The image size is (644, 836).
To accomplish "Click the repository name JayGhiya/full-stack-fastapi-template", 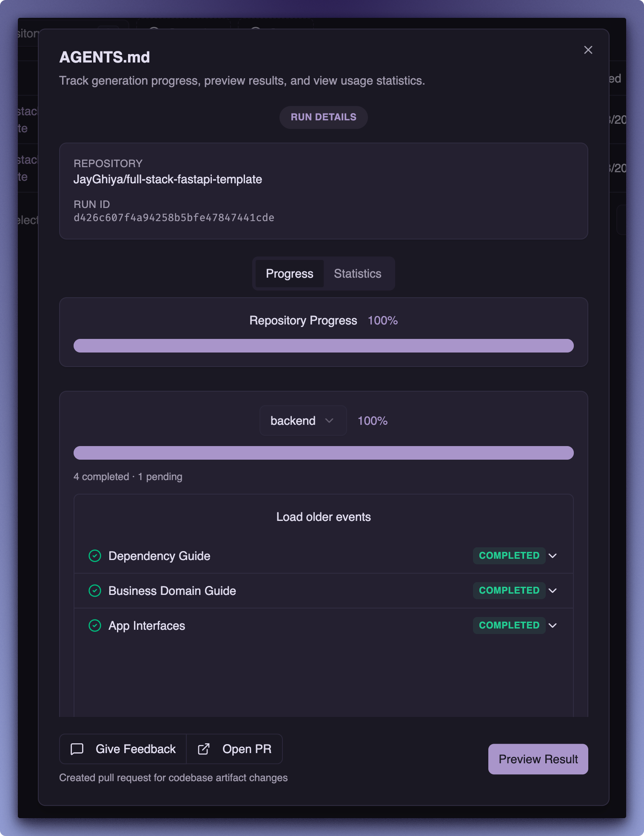I will pos(168,179).
